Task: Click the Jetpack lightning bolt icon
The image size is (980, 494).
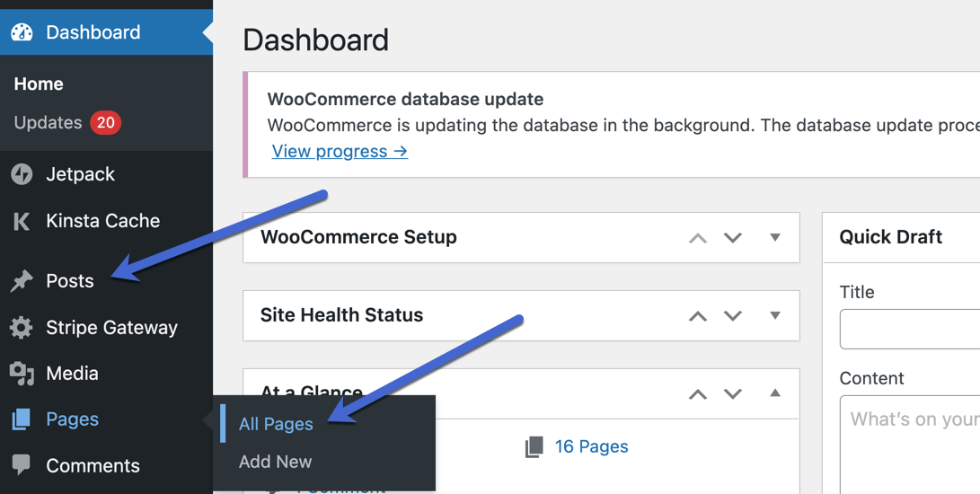Action: click(x=22, y=174)
